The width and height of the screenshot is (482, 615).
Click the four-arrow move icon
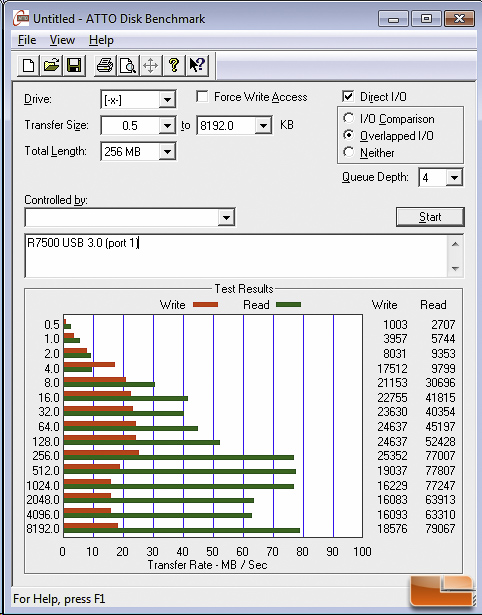[x=151, y=65]
